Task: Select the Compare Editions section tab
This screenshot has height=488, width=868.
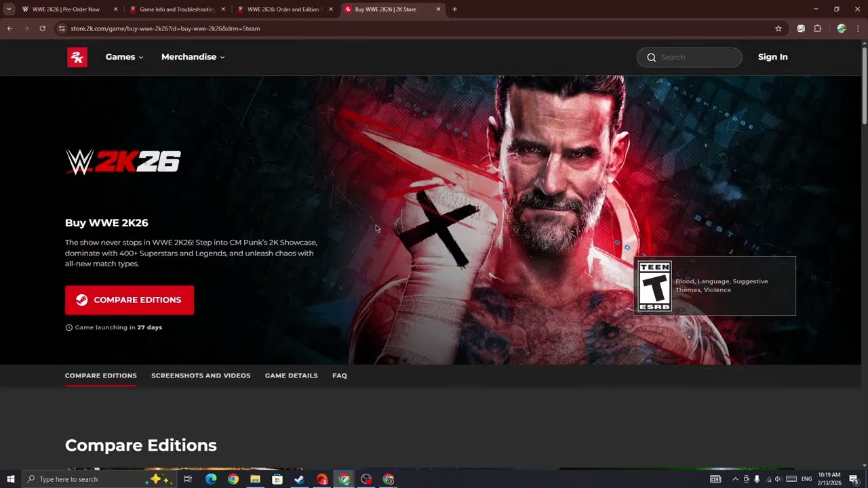Action: pos(100,375)
